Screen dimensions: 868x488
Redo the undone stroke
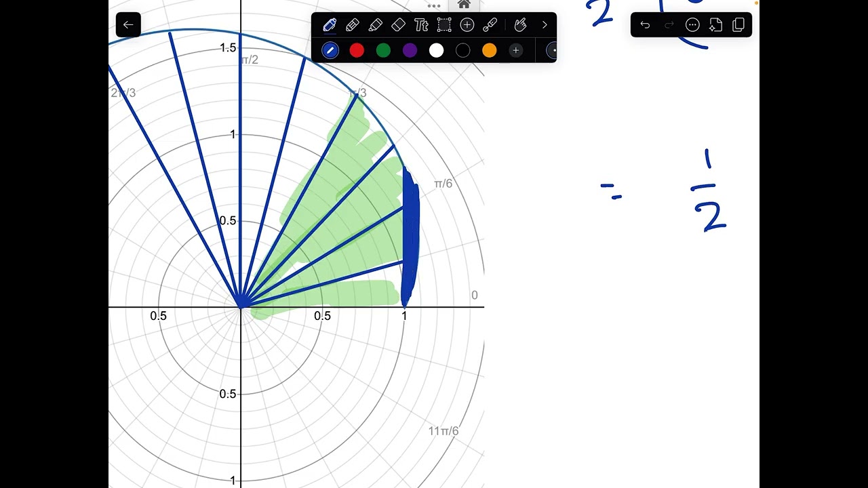pos(669,25)
